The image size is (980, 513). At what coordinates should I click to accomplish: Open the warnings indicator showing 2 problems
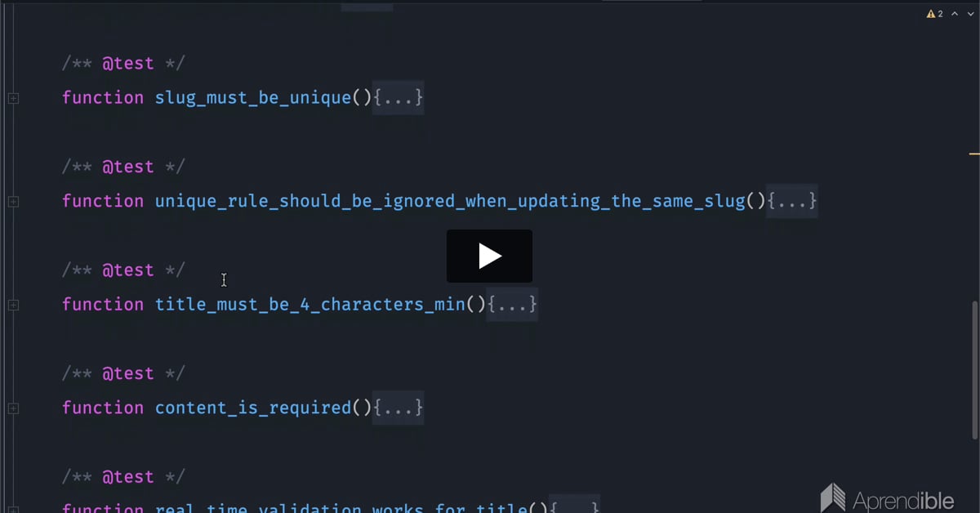(934, 14)
